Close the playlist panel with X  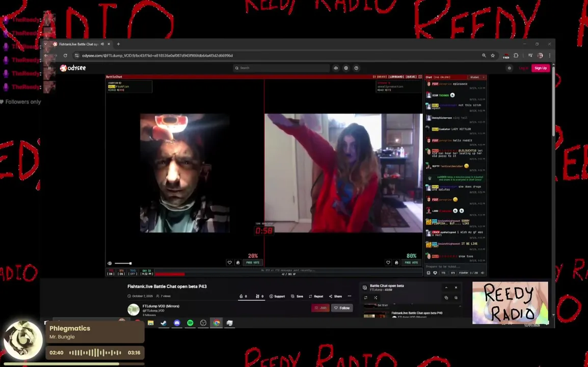(x=456, y=287)
